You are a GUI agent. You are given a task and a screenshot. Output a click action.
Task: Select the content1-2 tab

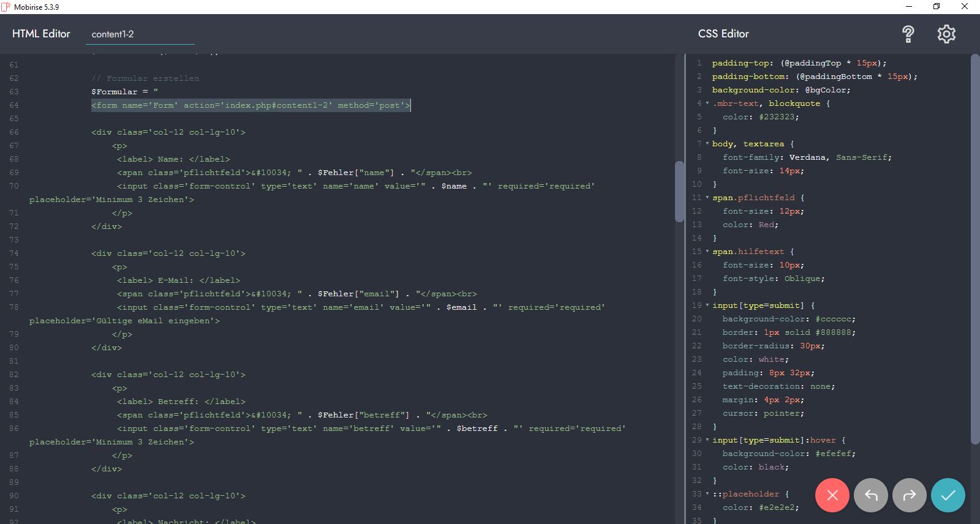[x=113, y=34]
